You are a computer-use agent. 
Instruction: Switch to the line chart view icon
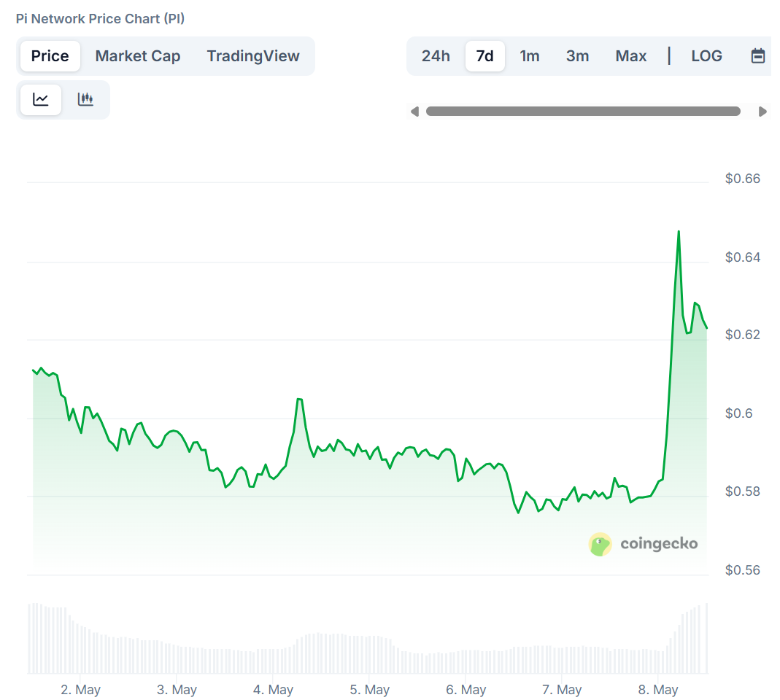pos(41,99)
